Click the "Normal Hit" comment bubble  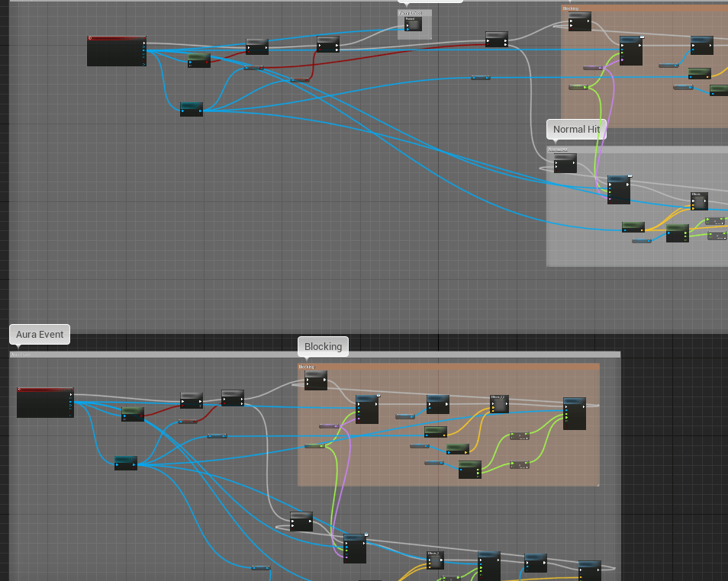pyautogui.click(x=576, y=130)
